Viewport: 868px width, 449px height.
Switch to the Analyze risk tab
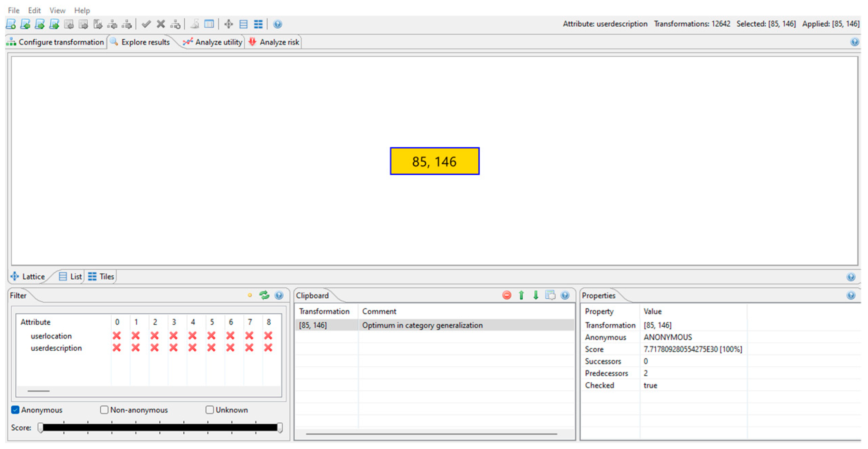click(274, 42)
